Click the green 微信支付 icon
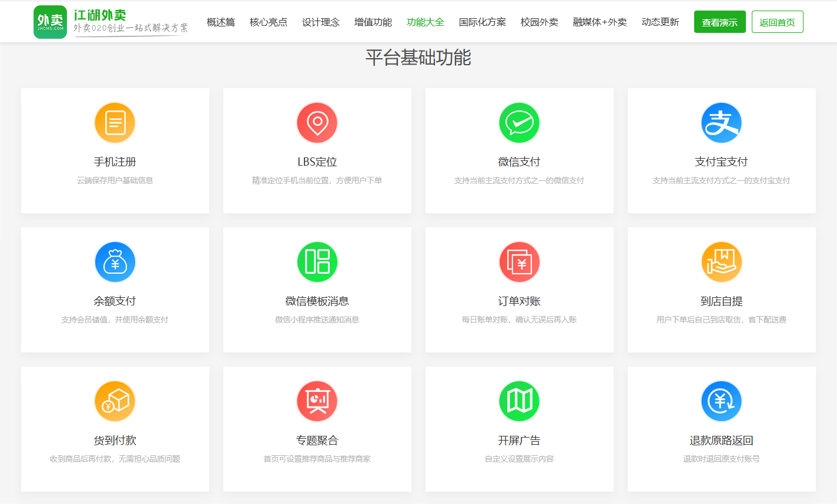 pos(520,123)
